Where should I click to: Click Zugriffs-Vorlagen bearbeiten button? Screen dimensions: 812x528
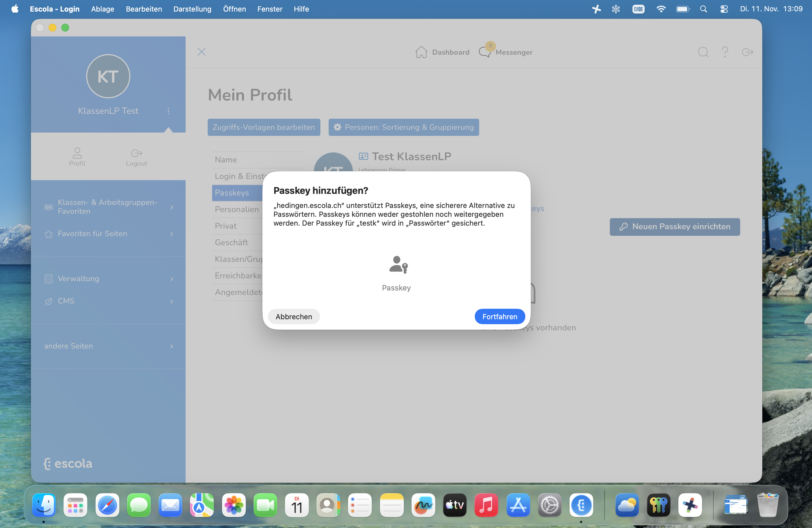264,127
